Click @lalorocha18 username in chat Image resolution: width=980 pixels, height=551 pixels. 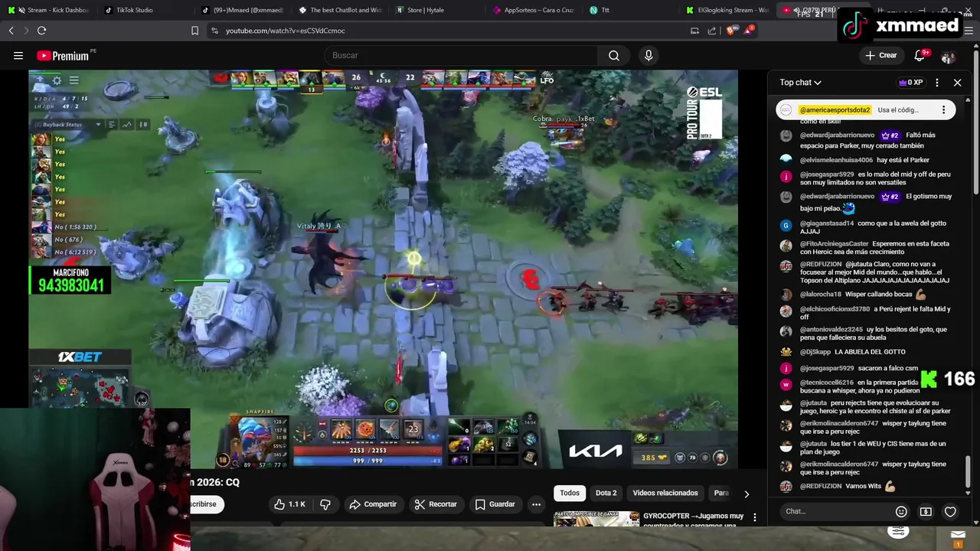(x=820, y=294)
